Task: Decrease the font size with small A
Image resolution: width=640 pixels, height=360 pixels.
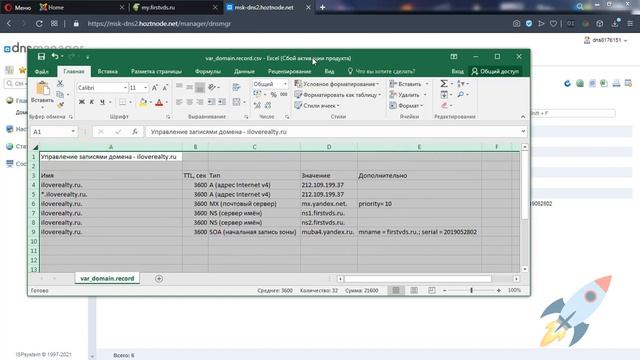Action: (165, 88)
